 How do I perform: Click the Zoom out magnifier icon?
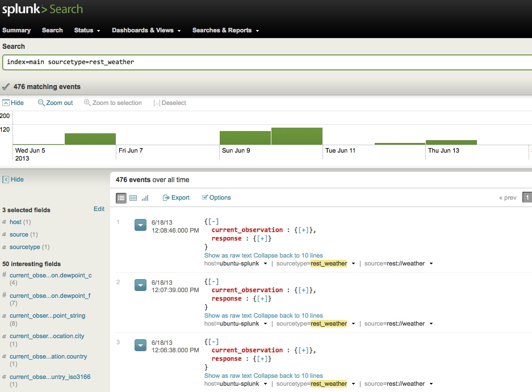(x=41, y=103)
